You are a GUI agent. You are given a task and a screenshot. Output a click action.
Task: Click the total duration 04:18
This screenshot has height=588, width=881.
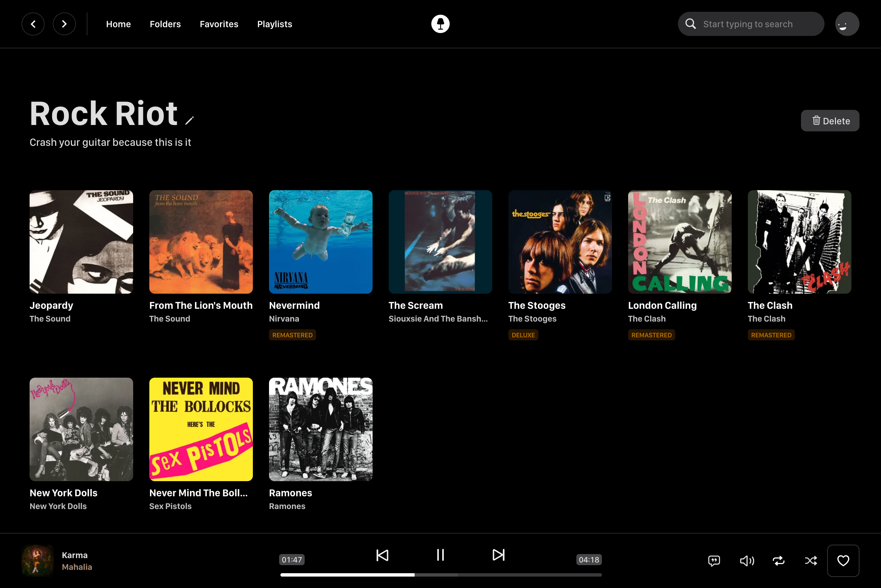pyautogui.click(x=589, y=559)
